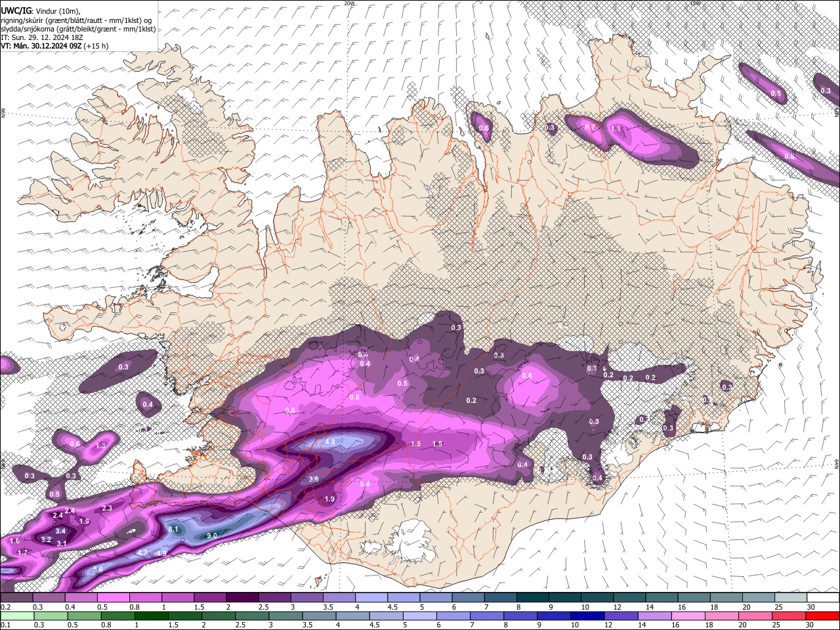This screenshot has width=840, height=630.
Task: Click the 1.7 value label at the left edge
Action: pos(22,553)
